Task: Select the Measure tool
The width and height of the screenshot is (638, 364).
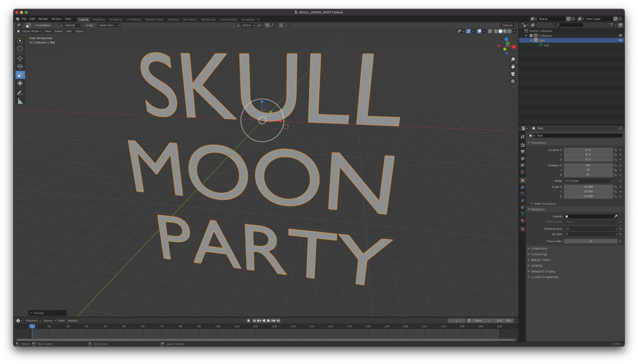Action: [20, 101]
